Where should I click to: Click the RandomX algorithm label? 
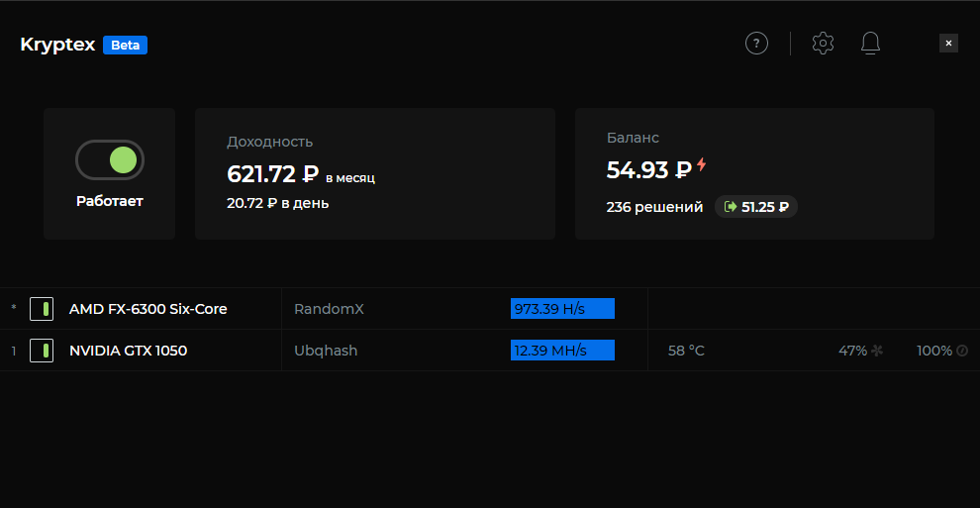329,309
